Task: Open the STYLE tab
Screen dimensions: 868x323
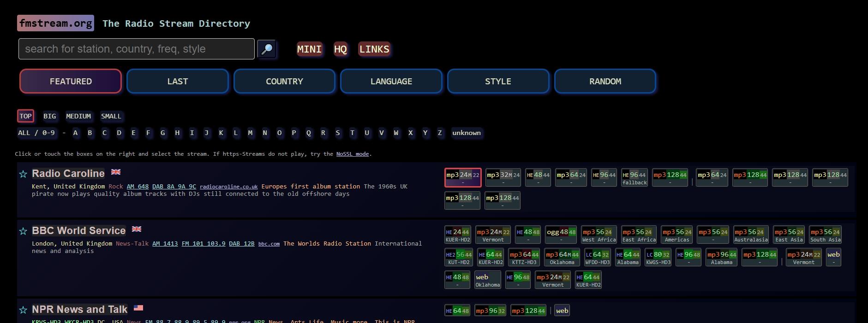Action: point(498,81)
